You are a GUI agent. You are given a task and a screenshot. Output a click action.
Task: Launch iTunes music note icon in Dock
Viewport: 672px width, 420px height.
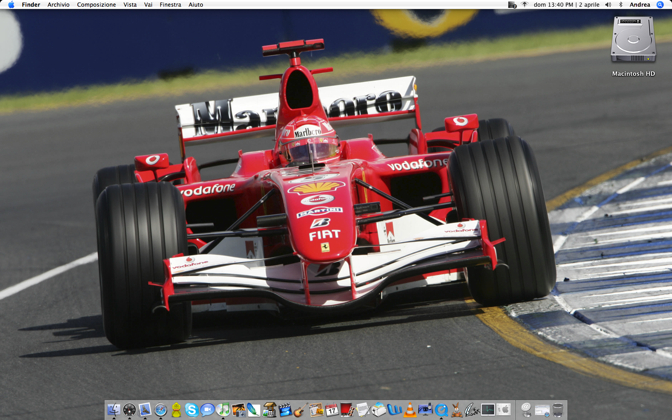point(223,410)
